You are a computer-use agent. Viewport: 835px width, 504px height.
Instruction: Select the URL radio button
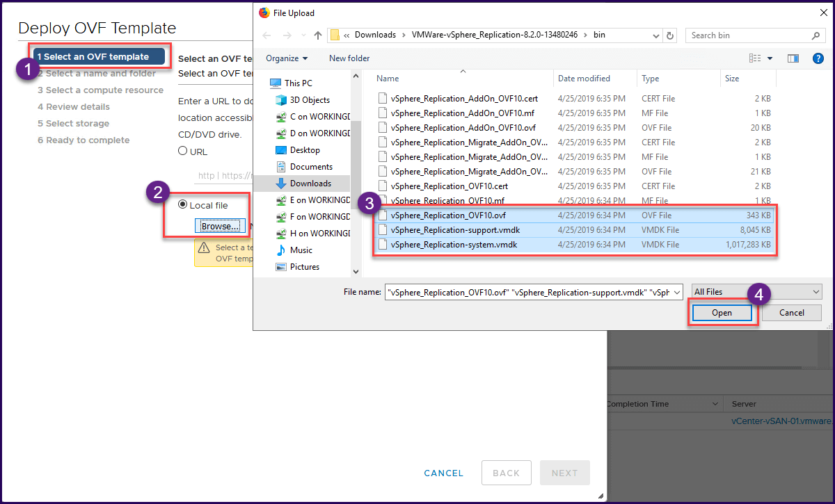point(182,151)
